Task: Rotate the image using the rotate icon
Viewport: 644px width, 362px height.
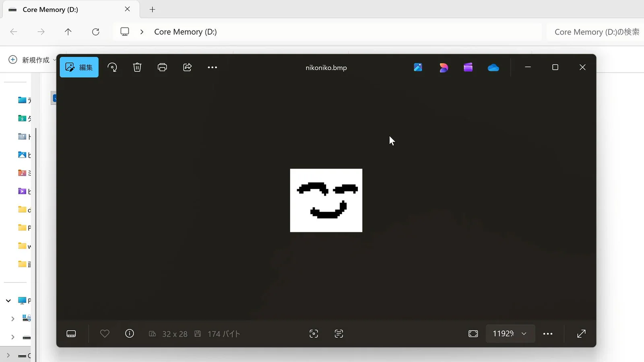Action: pos(112,67)
